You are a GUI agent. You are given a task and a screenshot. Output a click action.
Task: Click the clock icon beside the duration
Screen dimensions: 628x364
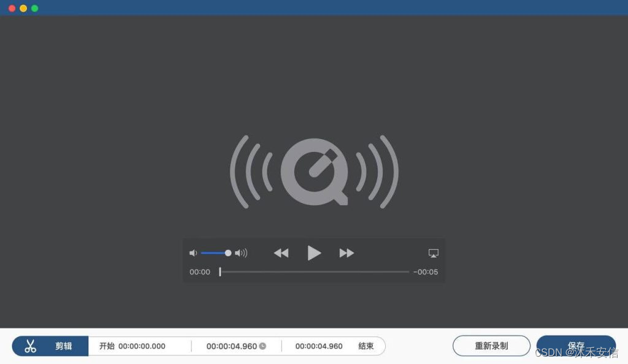click(262, 346)
